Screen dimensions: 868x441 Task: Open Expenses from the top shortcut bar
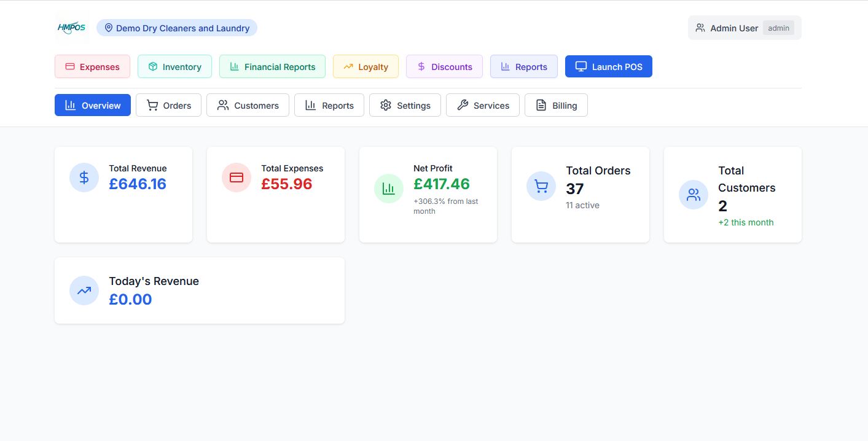click(92, 66)
